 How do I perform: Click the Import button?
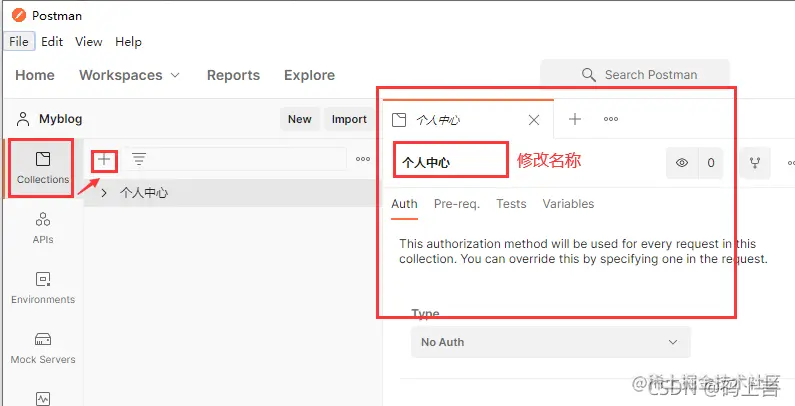pyautogui.click(x=349, y=119)
